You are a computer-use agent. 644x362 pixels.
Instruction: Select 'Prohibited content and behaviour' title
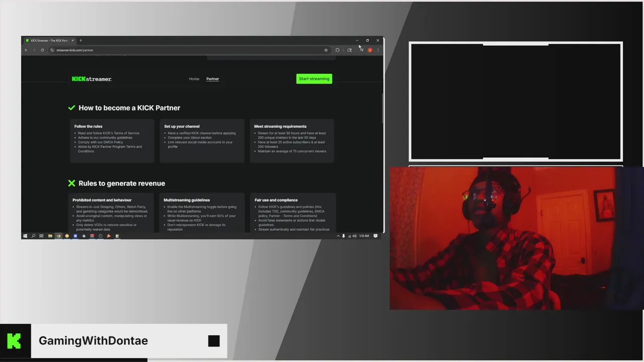coord(102,200)
